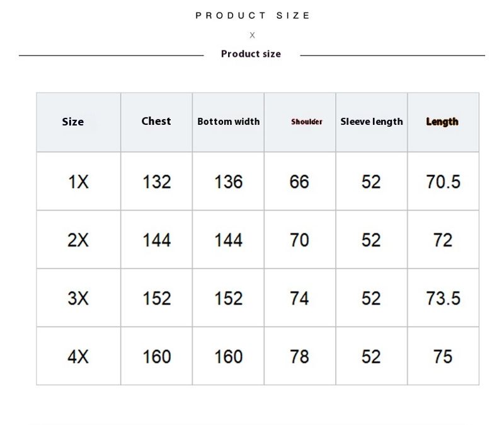Image resolution: width=504 pixels, height=425 pixels.
Task: Click the Bottom width column header
Action: 228,121
